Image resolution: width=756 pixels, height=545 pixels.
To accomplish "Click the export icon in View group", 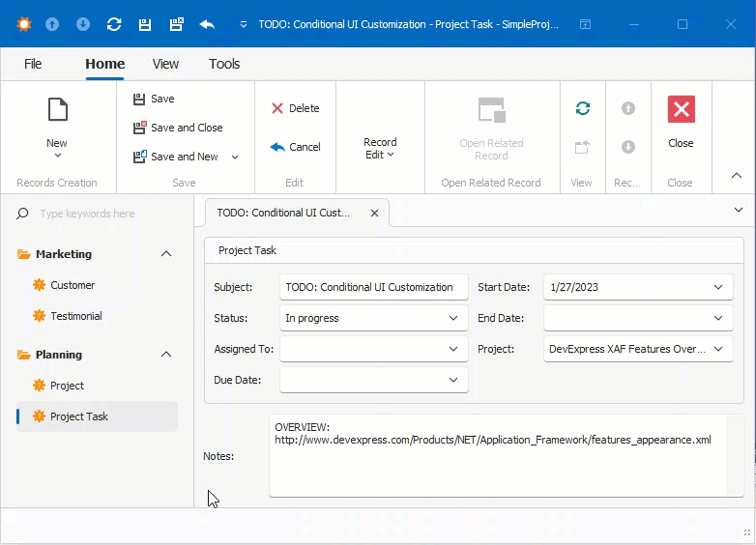I will pyautogui.click(x=582, y=147).
